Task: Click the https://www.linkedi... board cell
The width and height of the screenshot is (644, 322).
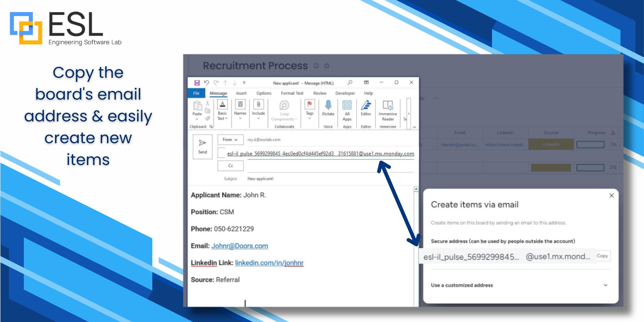Action: pos(505,145)
